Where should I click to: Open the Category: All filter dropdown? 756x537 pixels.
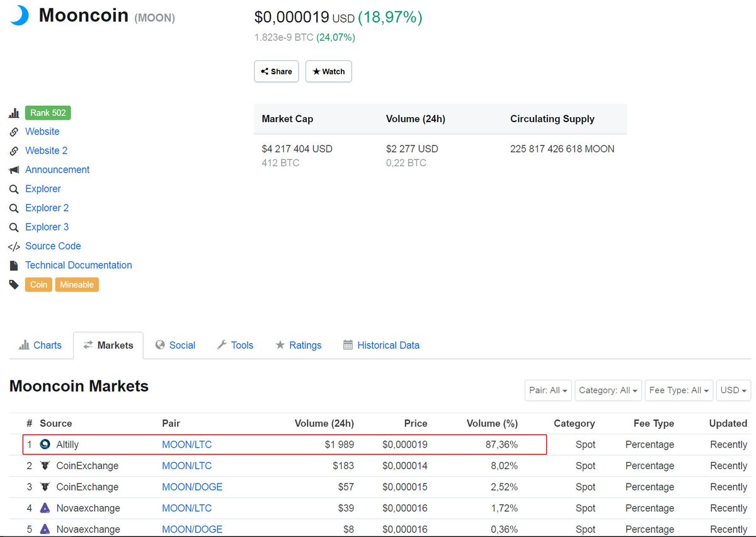608,390
